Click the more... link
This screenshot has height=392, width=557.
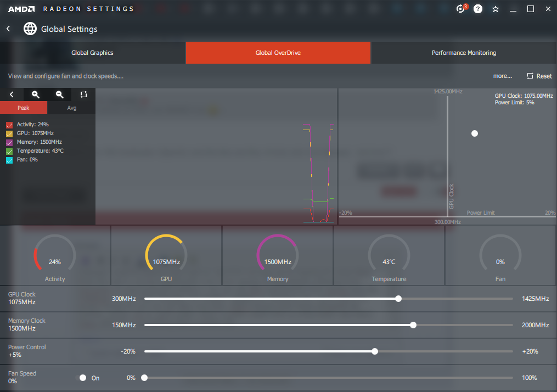click(502, 76)
